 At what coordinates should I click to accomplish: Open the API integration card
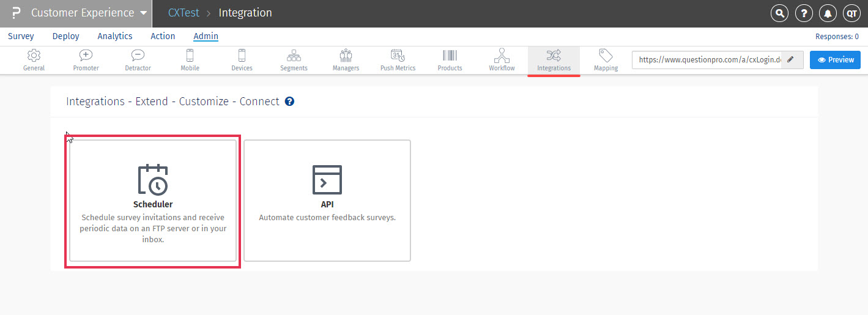[327, 201]
